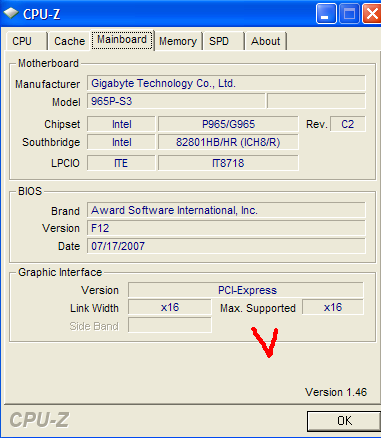The image size is (381, 438).
Task: Click the BIOS Date 07/17/2007 field
Action: pos(226,246)
